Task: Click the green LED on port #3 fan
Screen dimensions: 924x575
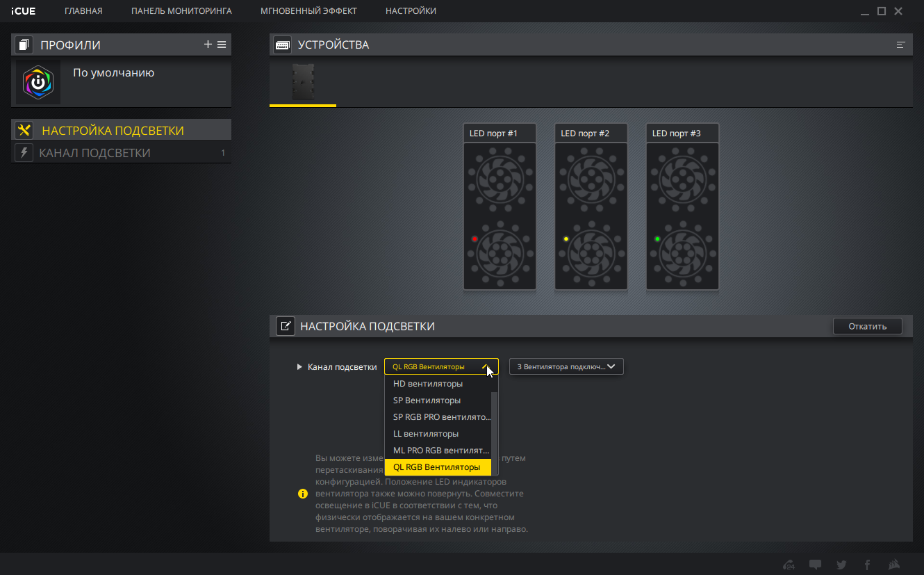Action: point(657,238)
